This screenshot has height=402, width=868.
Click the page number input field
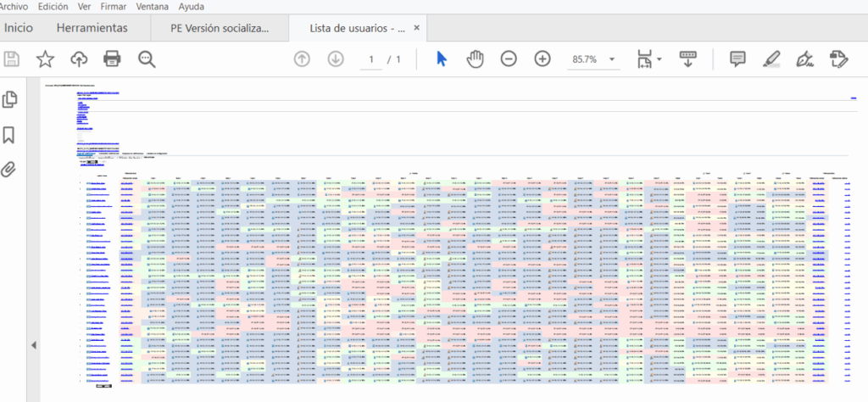[370, 59]
